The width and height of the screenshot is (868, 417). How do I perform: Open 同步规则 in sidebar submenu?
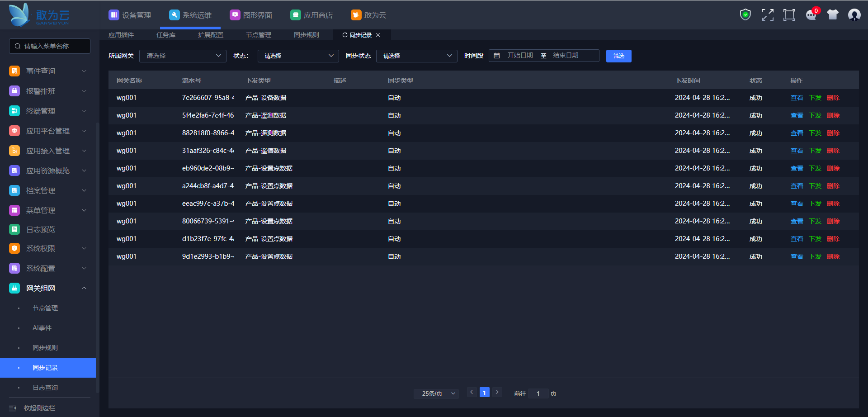coord(45,348)
